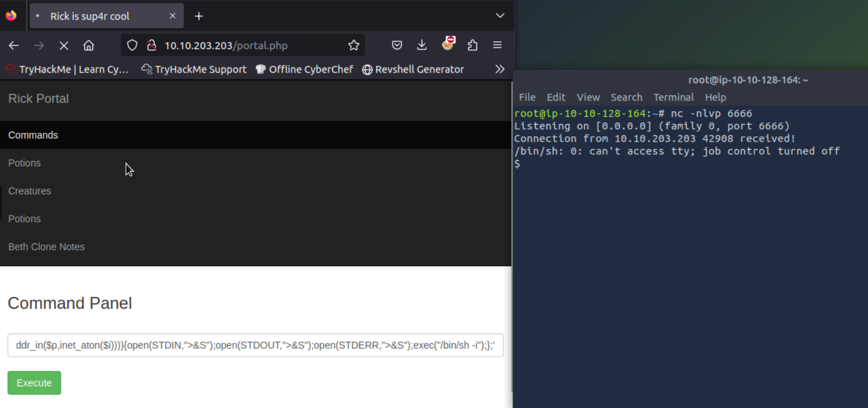Open the Firefox application menu
This screenshot has height=408, width=868.
(497, 45)
